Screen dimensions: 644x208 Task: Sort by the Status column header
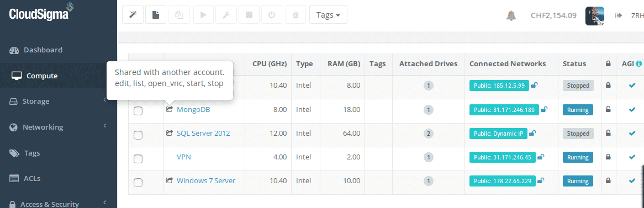tap(574, 64)
